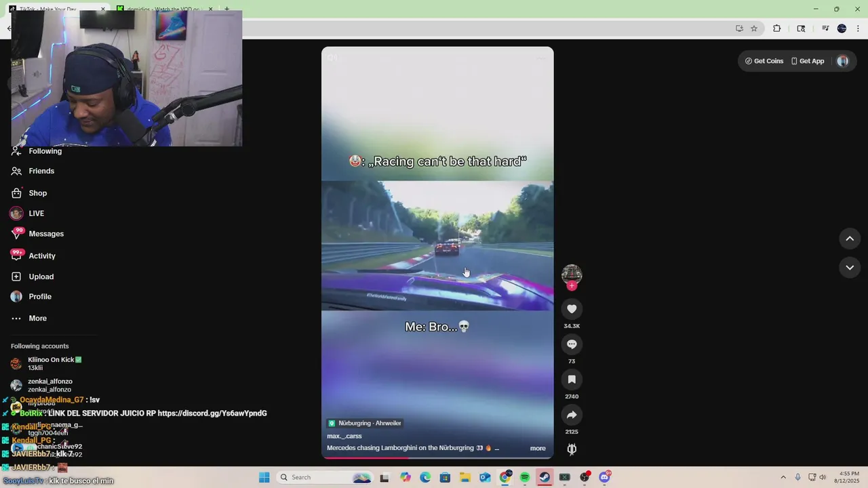The image size is (868, 488).
Task: Open Microsoft Store from taskbar
Action: pos(445,477)
